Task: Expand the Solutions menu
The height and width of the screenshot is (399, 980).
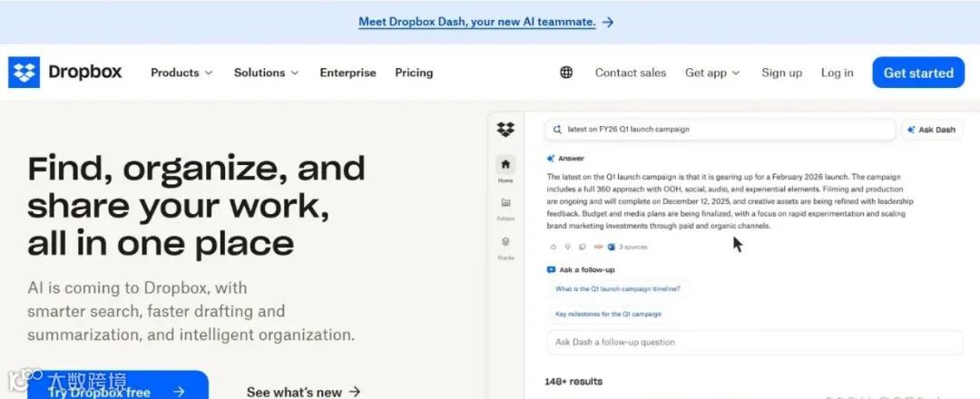Action: [x=266, y=73]
